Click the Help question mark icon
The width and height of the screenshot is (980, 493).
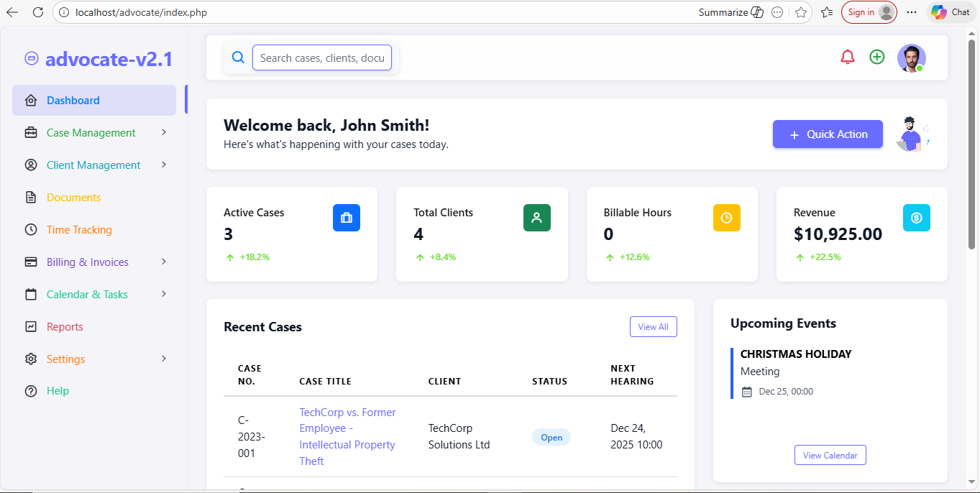pos(30,391)
